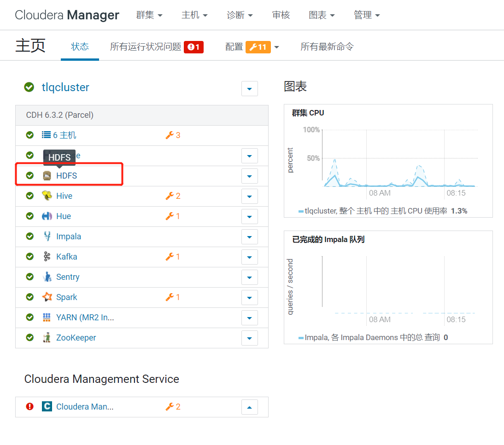Open the 主机 menu

coord(194,15)
